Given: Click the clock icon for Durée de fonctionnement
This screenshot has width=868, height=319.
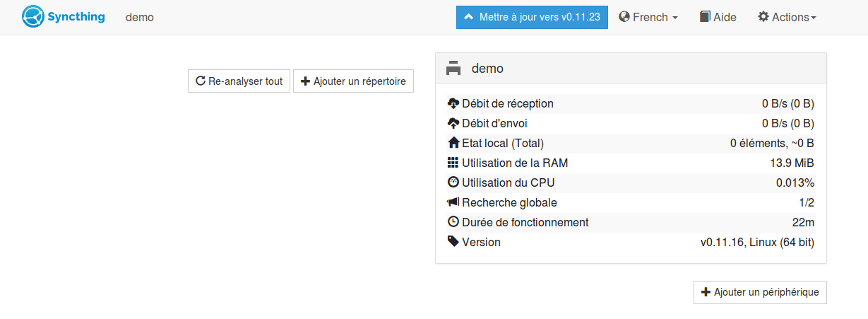Looking at the screenshot, I should click(x=453, y=222).
